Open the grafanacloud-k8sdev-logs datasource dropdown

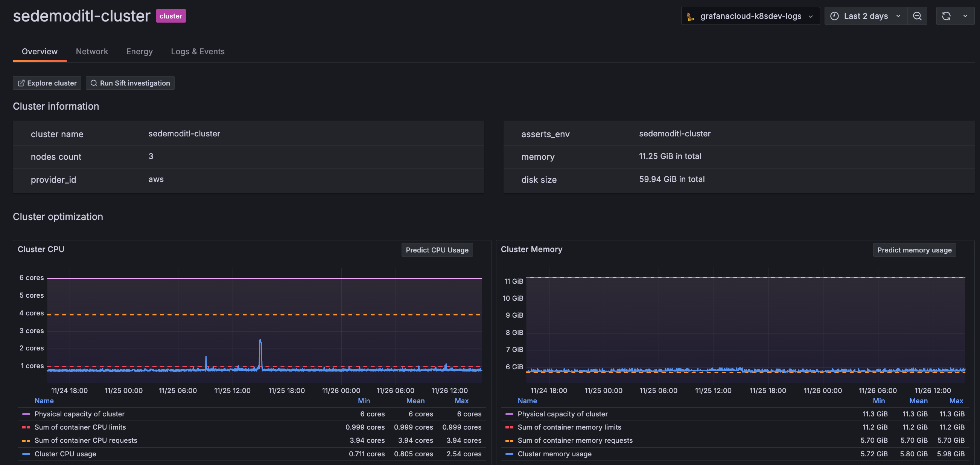750,16
